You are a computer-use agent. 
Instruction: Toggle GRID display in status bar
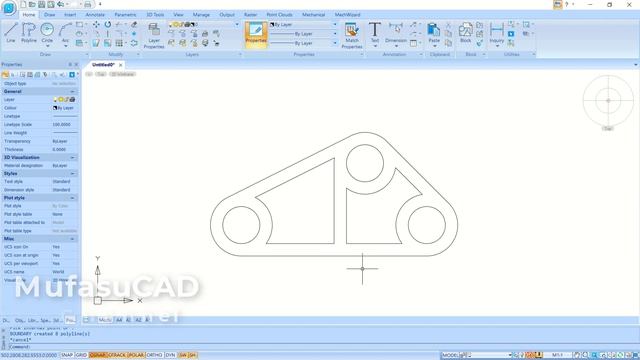[81, 355]
